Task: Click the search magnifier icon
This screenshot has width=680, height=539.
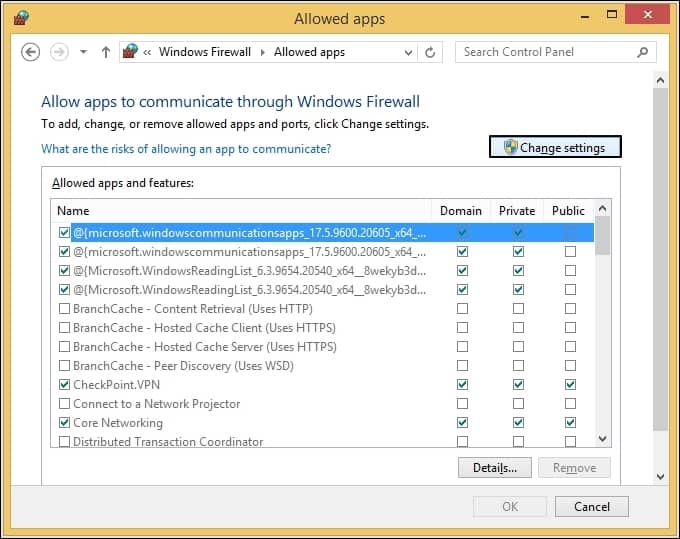Action: 643,52
